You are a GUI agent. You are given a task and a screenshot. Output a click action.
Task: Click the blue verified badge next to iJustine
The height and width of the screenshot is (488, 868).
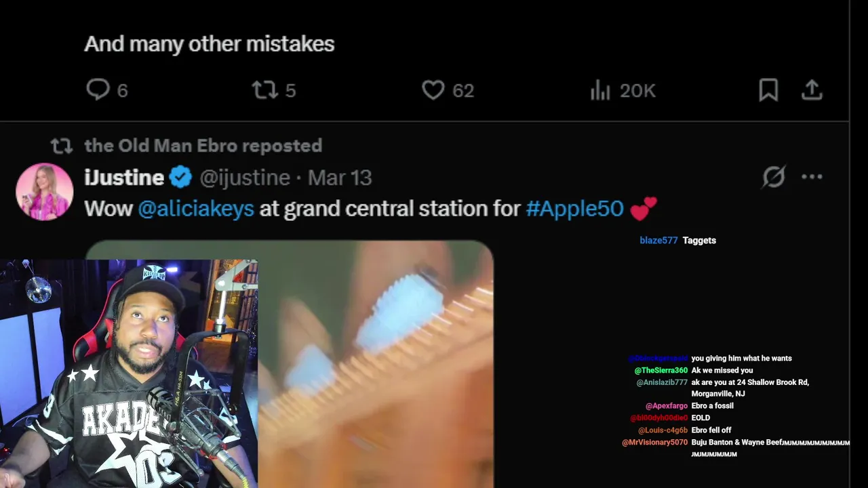pyautogui.click(x=180, y=178)
